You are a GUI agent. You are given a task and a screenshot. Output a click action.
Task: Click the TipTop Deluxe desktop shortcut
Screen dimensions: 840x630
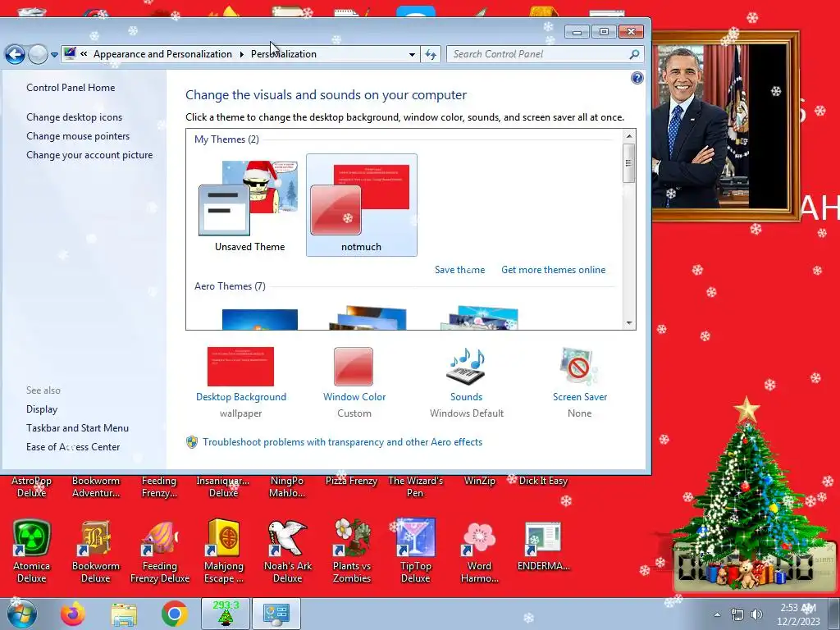tap(415, 551)
